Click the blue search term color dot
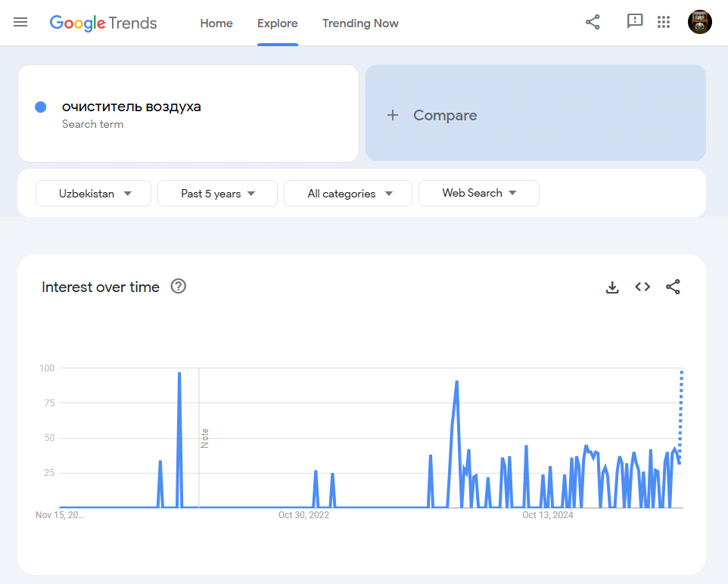Viewport: 728px width, 584px height. [41, 107]
